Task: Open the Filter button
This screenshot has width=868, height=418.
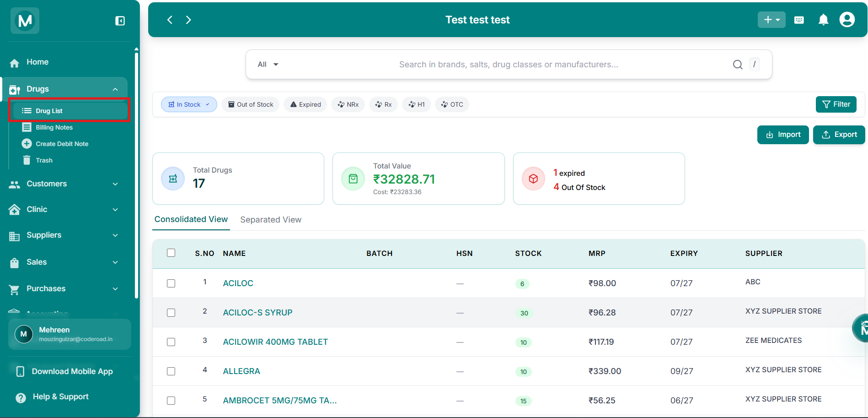Action: [836, 104]
